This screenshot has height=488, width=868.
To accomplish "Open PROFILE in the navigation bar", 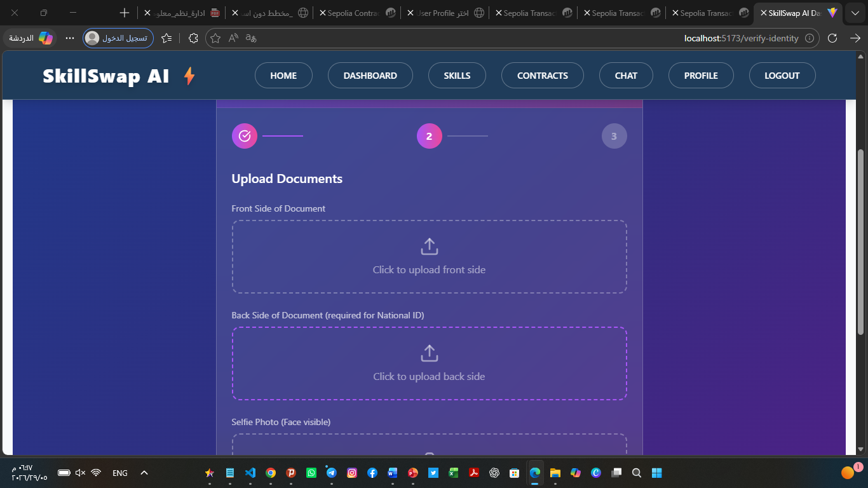I will point(701,76).
